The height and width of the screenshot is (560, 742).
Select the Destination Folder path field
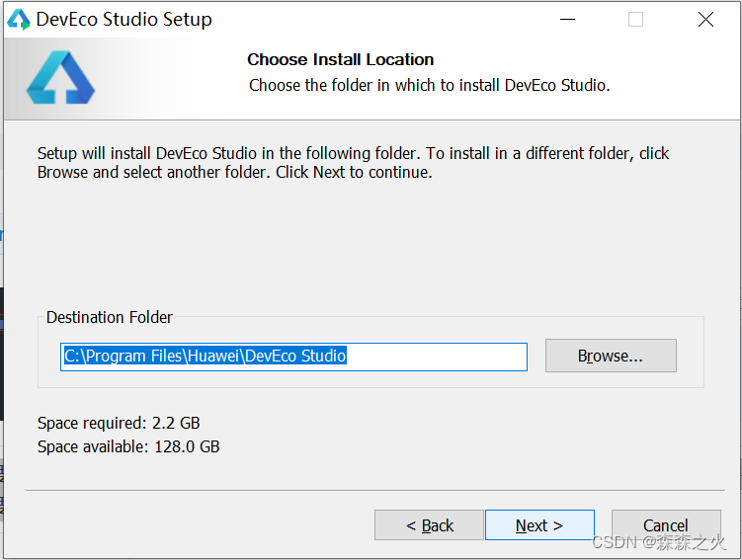pos(293,357)
